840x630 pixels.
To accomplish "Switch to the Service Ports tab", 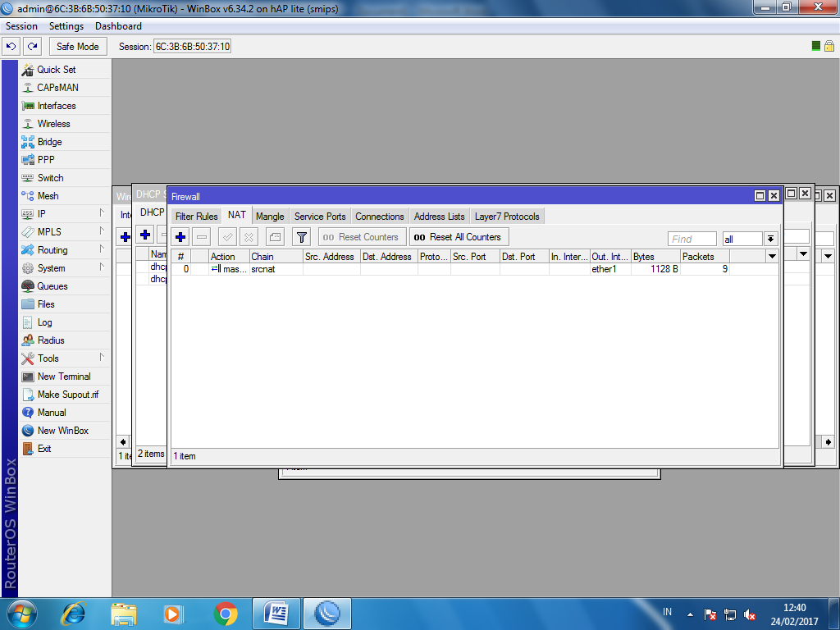I will (320, 217).
